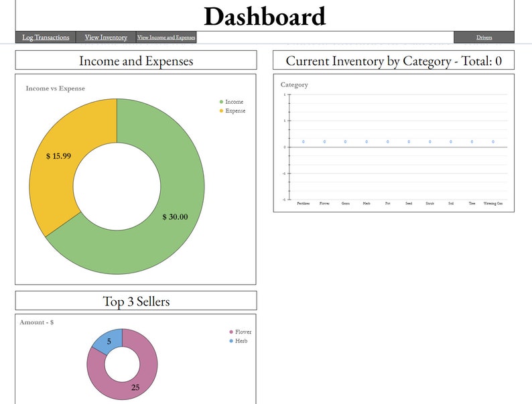
Task: Toggle Herb legend entry in Top Sellers
Action: [238, 341]
